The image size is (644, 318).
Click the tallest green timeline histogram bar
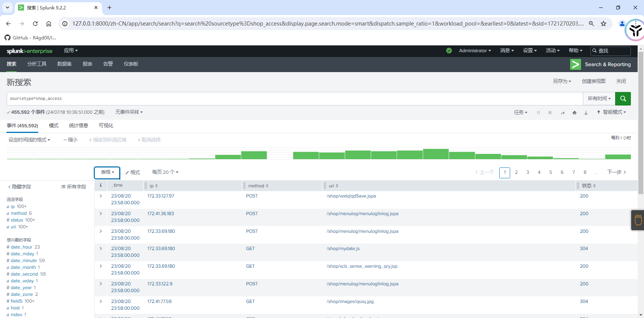click(x=436, y=154)
